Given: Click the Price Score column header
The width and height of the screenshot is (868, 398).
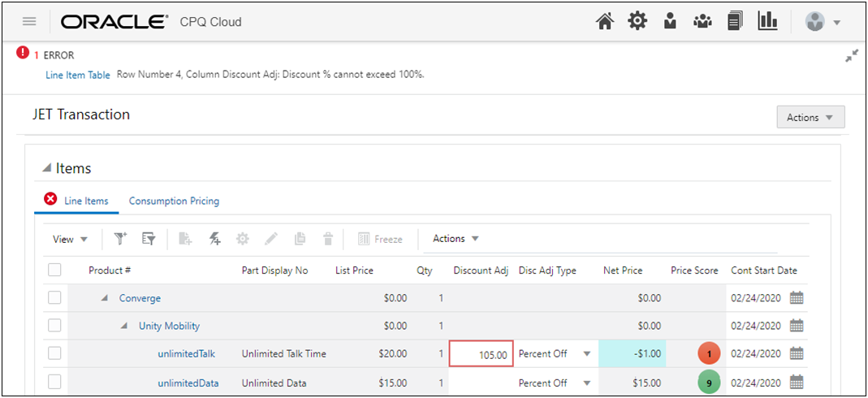Looking at the screenshot, I should click(x=694, y=270).
